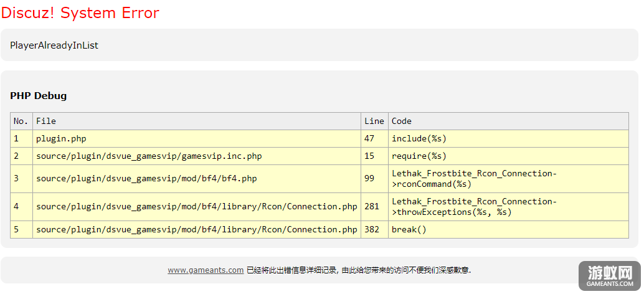Click the 'Line' column header
The image size is (644, 294).
(374, 121)
